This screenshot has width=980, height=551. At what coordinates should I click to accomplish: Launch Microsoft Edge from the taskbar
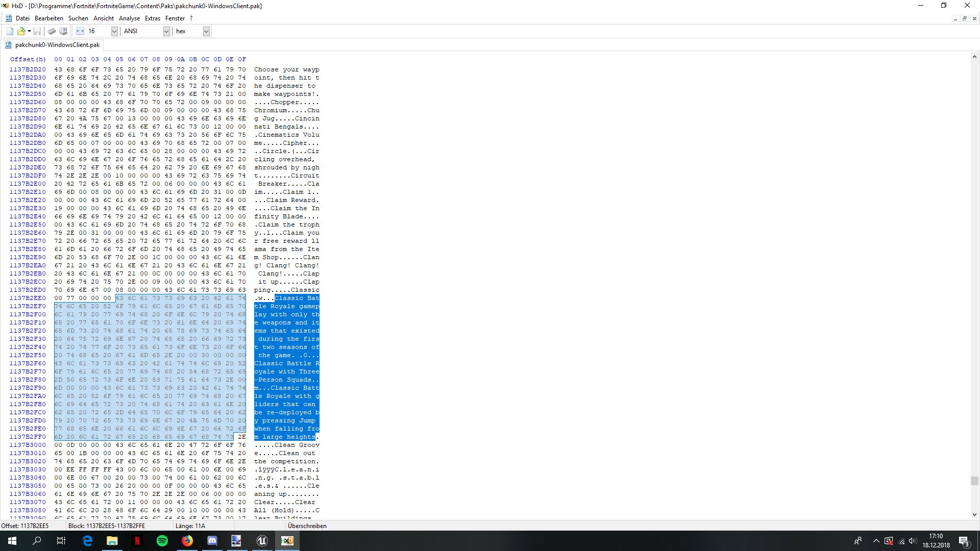pos(87,541)
